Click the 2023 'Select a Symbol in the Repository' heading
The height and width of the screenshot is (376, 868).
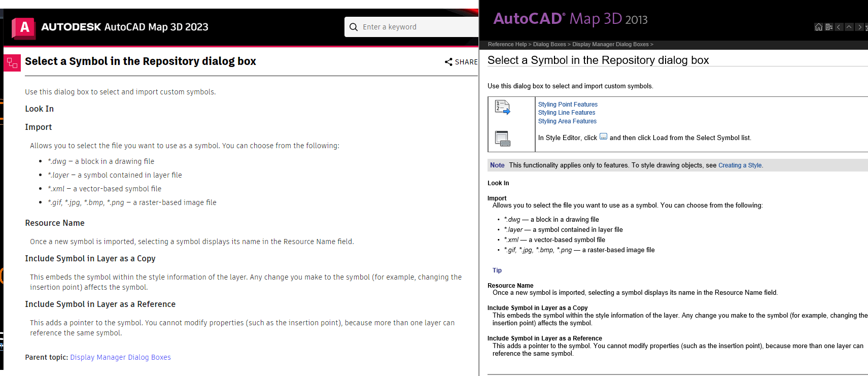[141, 61]
